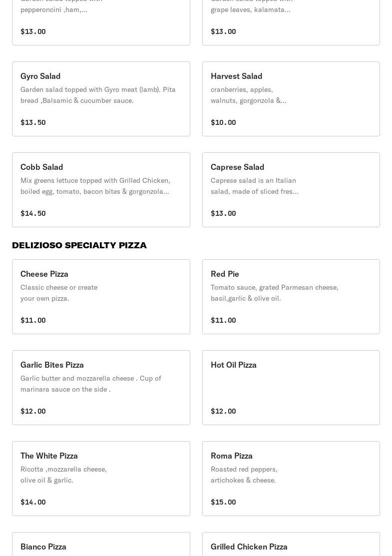Open the salad card mentioning grape leaves, kalamata
Screen dimensions: 392x556
tap(291, 20)
